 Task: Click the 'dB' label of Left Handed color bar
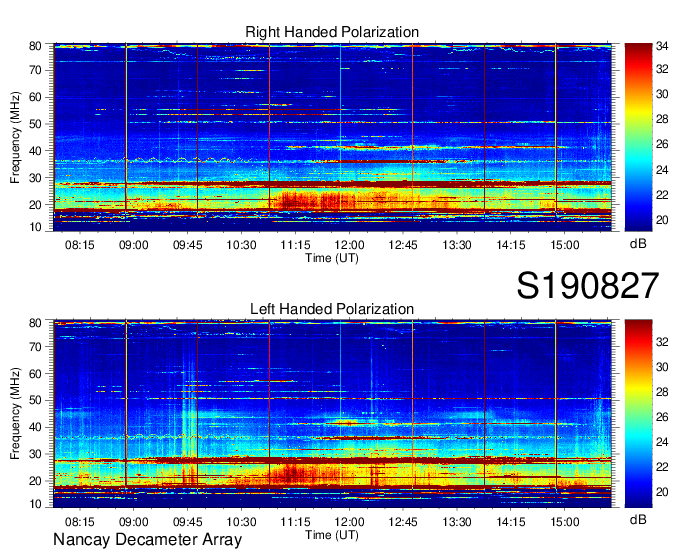638,520
